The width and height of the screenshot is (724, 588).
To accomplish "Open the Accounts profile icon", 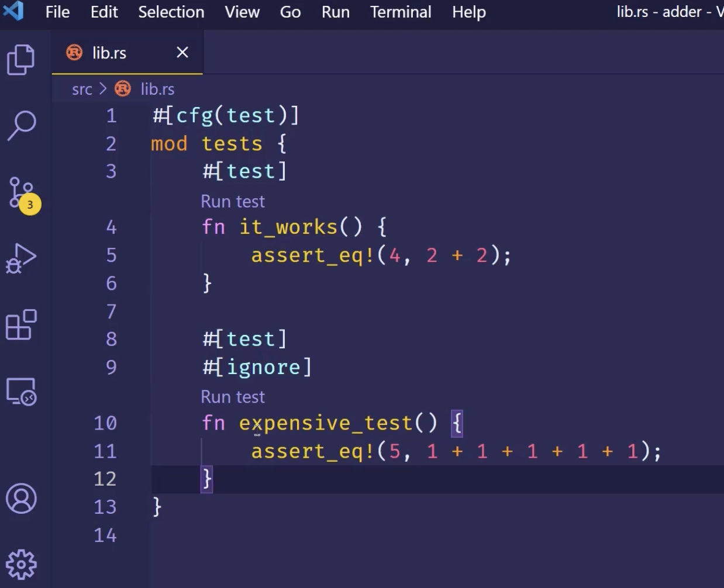I will point(21,499).
